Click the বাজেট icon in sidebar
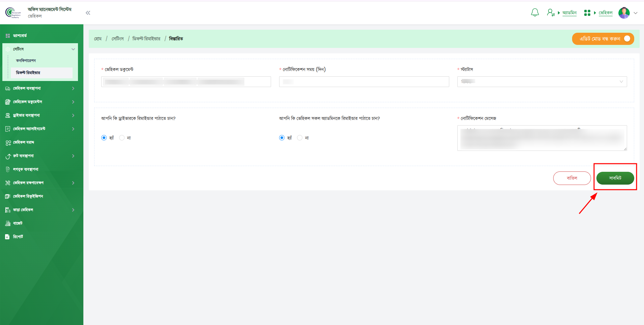The height and width of the screenshot is (325, 644). click(8, 223)
